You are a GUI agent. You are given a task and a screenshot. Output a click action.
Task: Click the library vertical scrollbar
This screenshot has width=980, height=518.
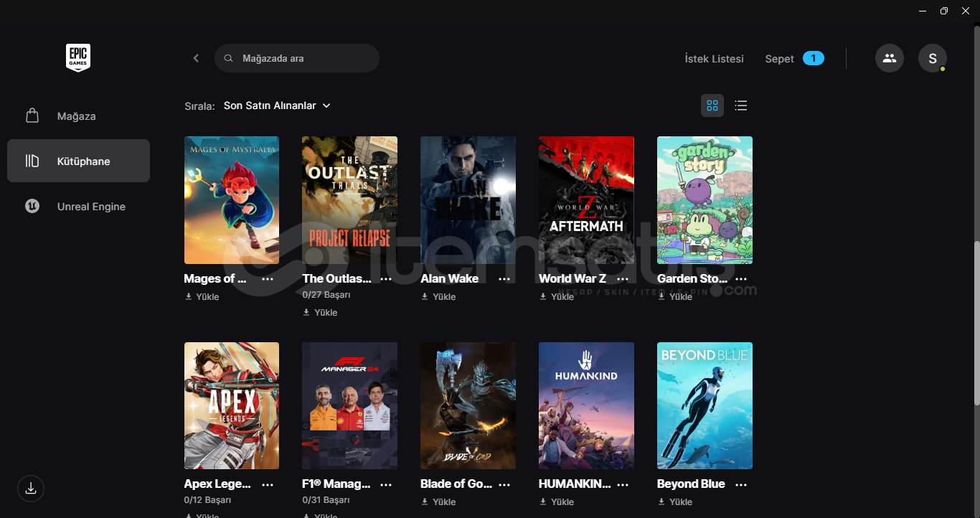tap(976, 323)
